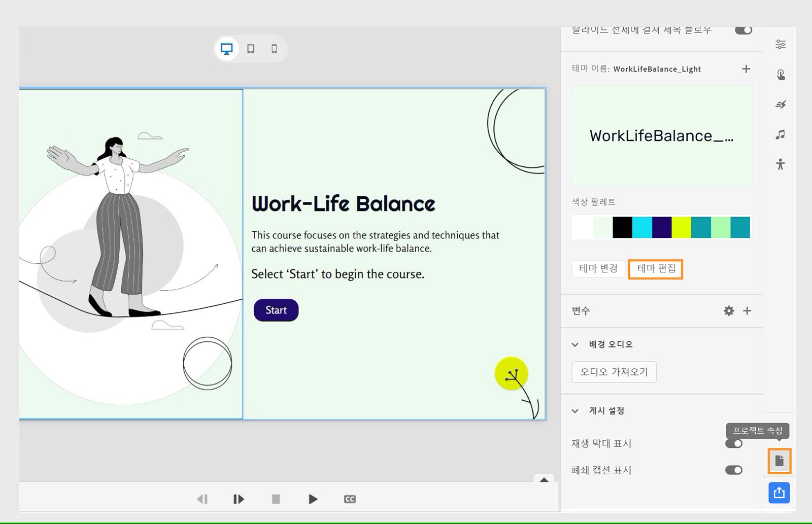Click the blue share/publish icon

tap(780, 493)
